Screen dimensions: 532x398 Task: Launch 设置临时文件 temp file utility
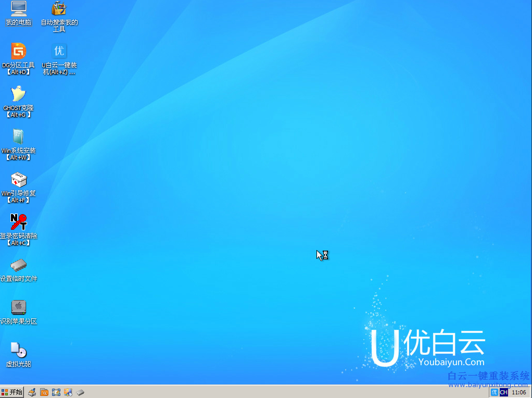18,265
